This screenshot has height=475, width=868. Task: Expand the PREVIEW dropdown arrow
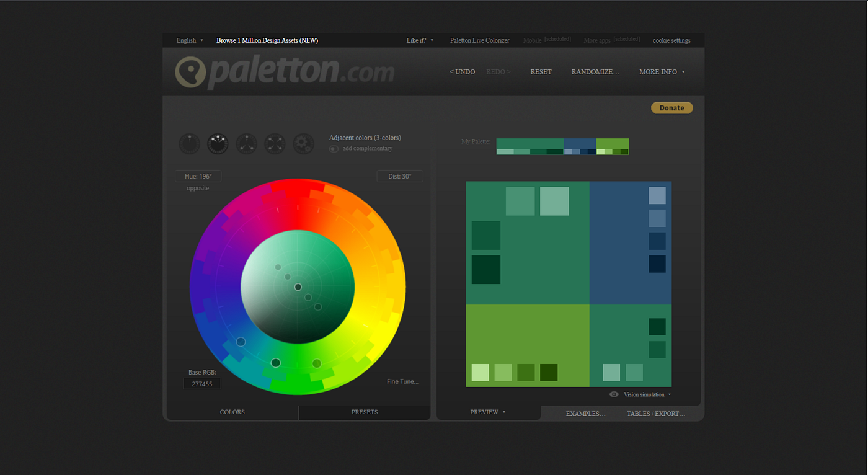(x=503, y=412)
